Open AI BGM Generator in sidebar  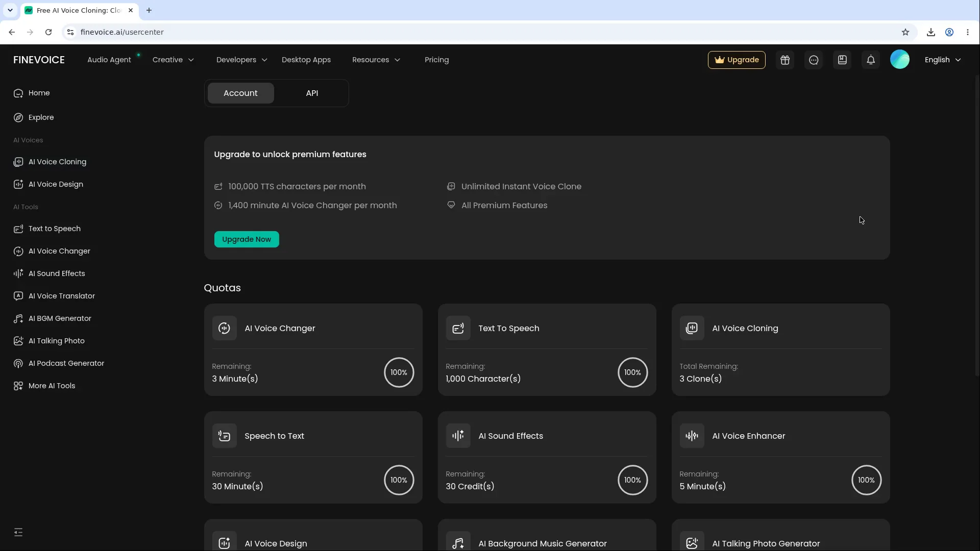pos(53,318)
